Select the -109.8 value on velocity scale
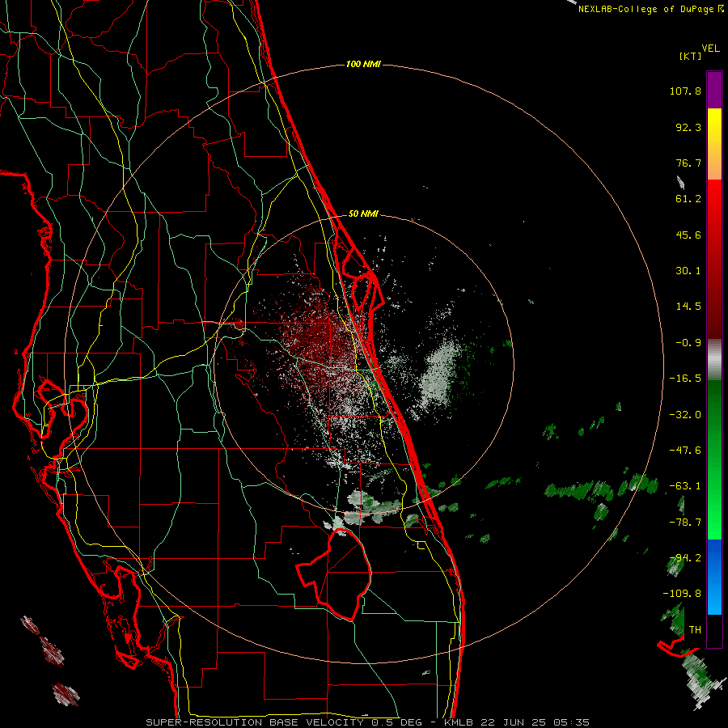 point(682,594)
